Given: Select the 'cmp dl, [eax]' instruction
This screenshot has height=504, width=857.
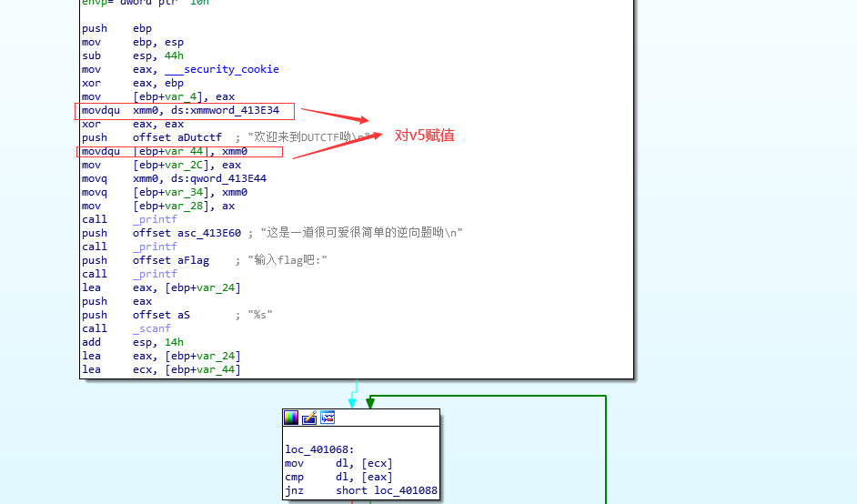Looking at the screenshot, I should [x=338, y=478].
